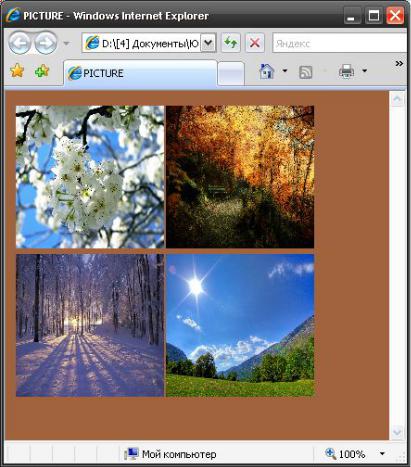Click the Яндекс search box

(x=340, y=43)
